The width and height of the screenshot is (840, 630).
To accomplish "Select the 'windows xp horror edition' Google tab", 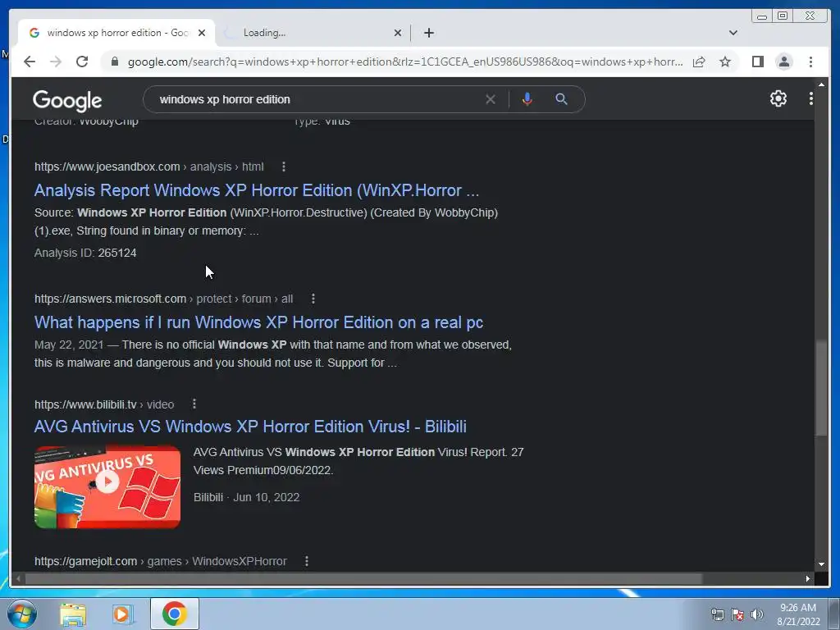I will [x=115, y=33].
